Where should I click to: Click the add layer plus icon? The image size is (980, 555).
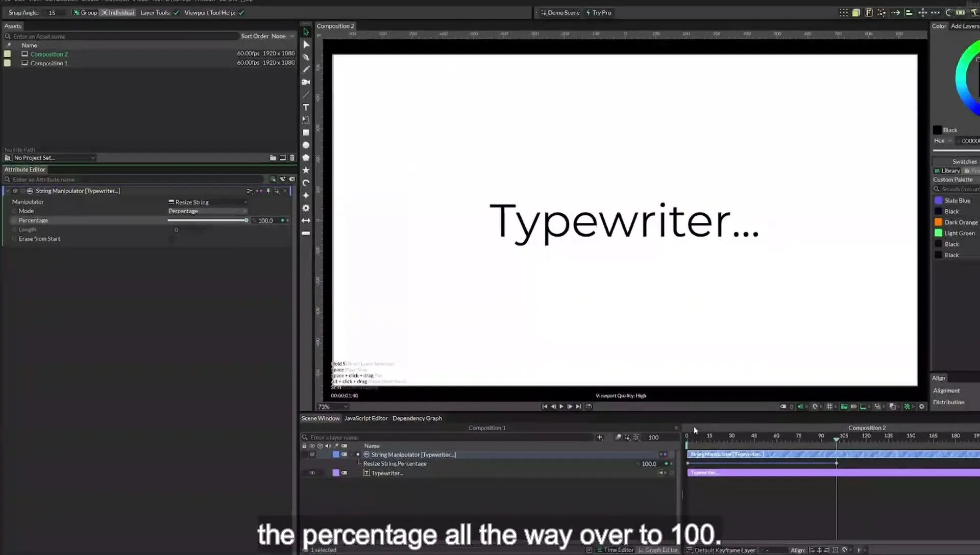(x=600, y=437)
